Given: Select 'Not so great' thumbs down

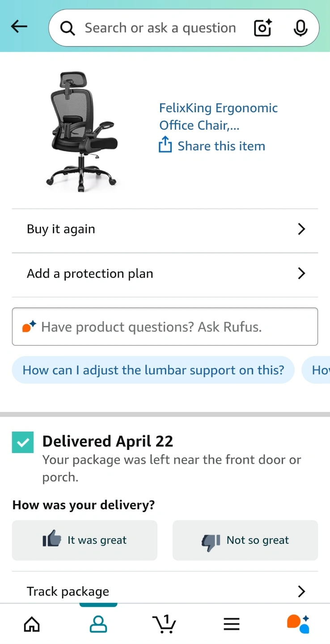Looking at the screenshot, I should [x=245, y=540].
